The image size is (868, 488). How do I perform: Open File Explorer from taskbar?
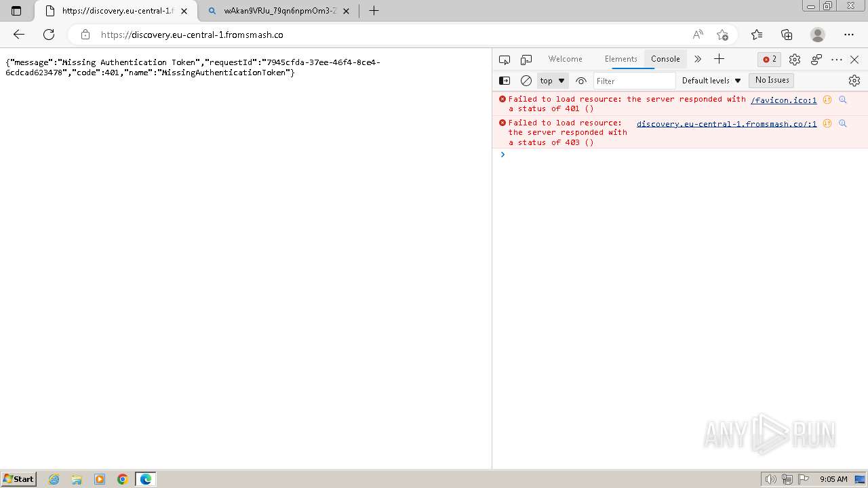tap(77, 479)
